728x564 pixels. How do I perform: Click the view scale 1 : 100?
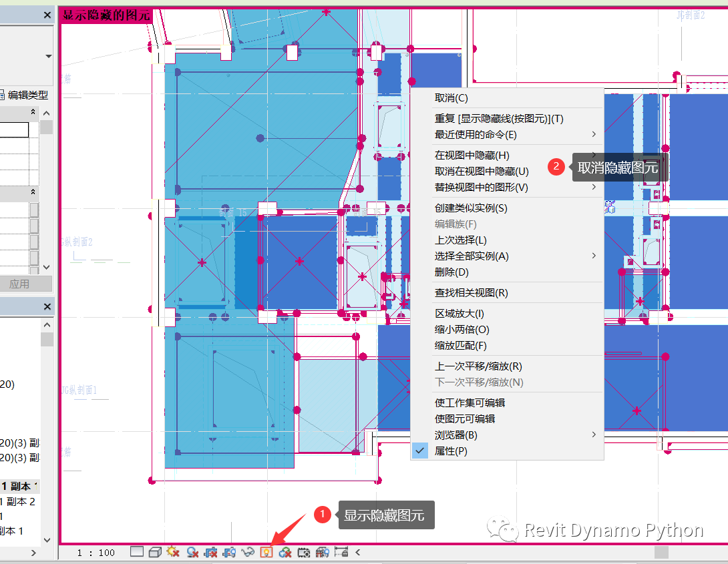tap(96, 553)
